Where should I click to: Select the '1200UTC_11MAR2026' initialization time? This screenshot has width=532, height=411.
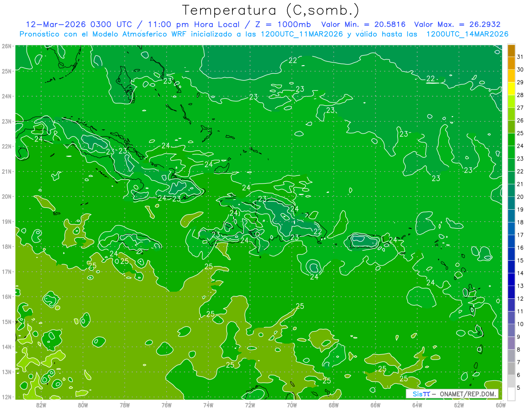(301, 34)
